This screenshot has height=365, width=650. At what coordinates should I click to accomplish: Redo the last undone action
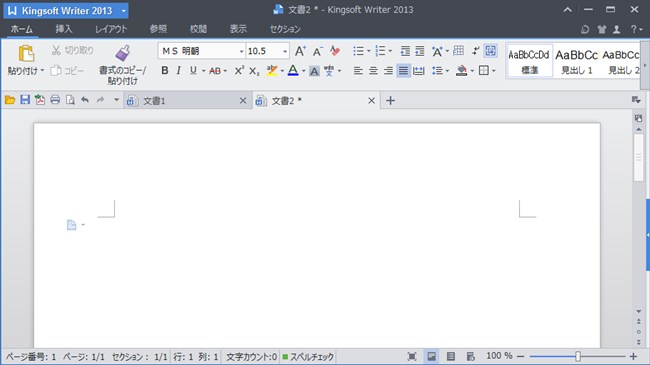click(100, 100)
